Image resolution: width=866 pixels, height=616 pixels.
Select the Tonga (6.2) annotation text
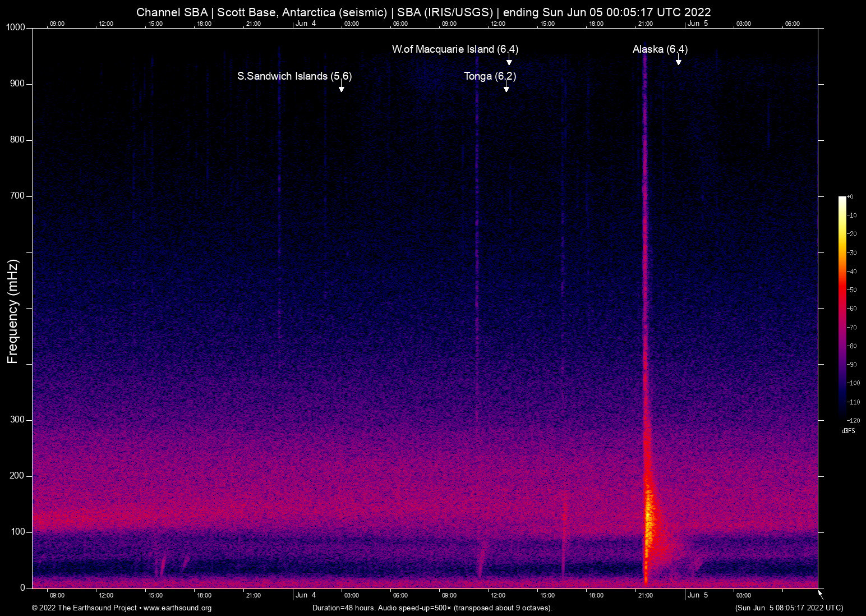pyautogui.click(x=489, y=76)
